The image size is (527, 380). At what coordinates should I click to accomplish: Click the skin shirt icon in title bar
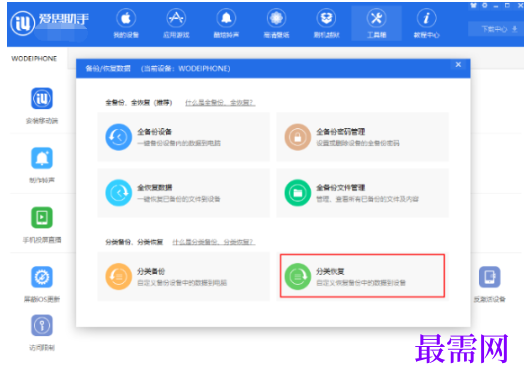click(474, 5)
